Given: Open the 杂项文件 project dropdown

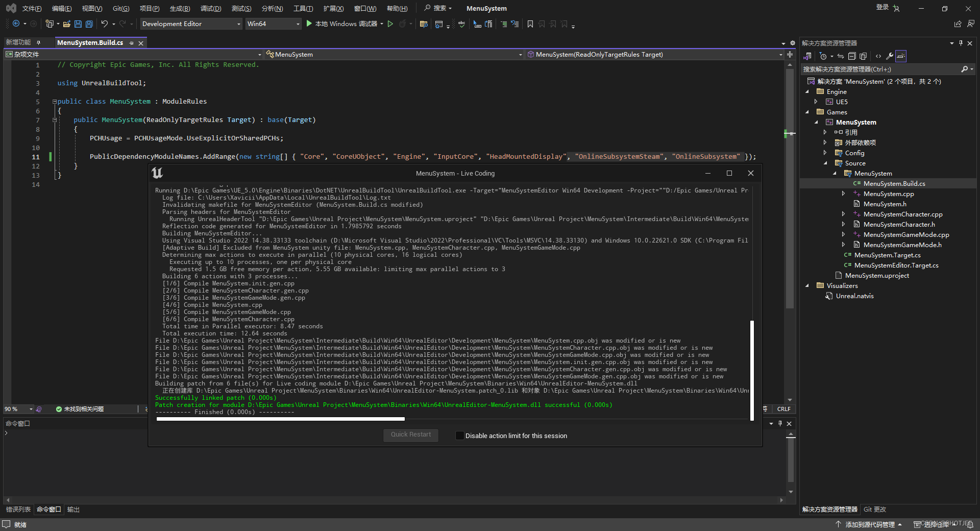Looking at the screenshot, I should tap(133, 54).
